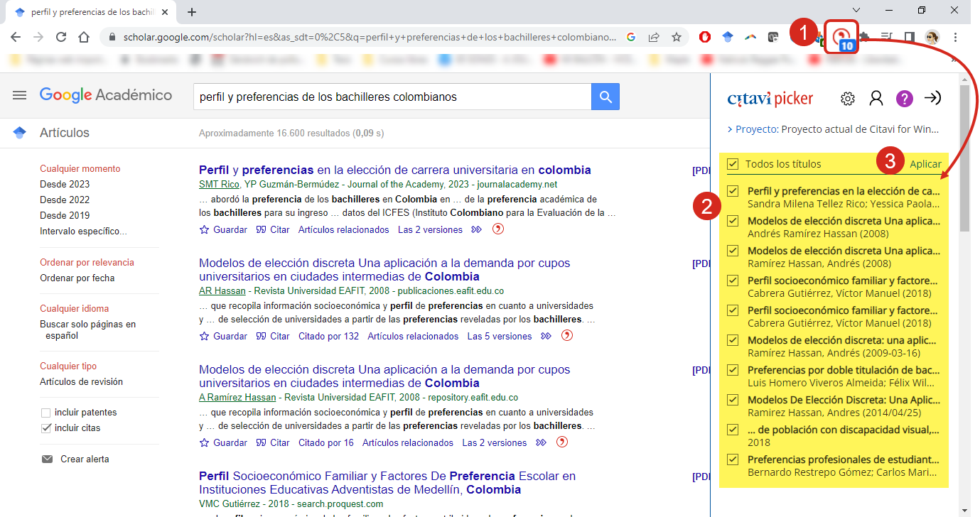Screen dimensions: 980x517
Task: Open Citado por 132 link
Action: (328, 336)
